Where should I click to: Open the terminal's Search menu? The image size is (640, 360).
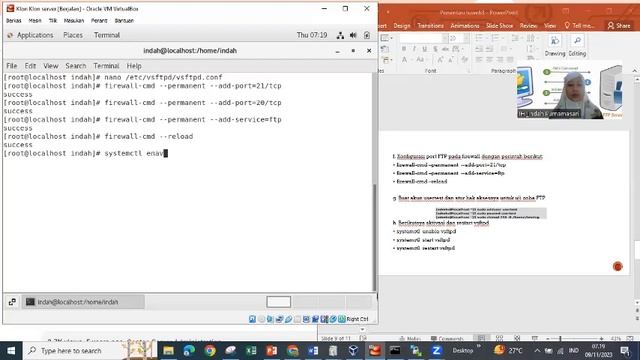[x=76, y=66]
